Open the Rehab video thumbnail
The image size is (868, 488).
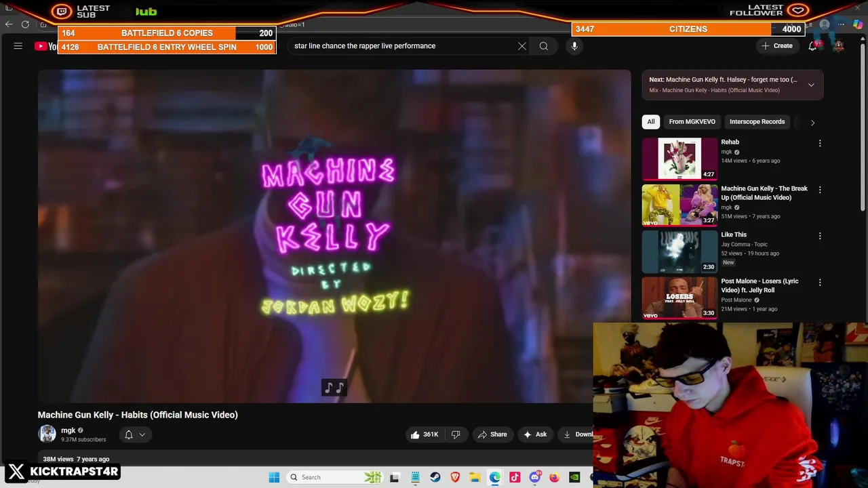coord(679,159)
